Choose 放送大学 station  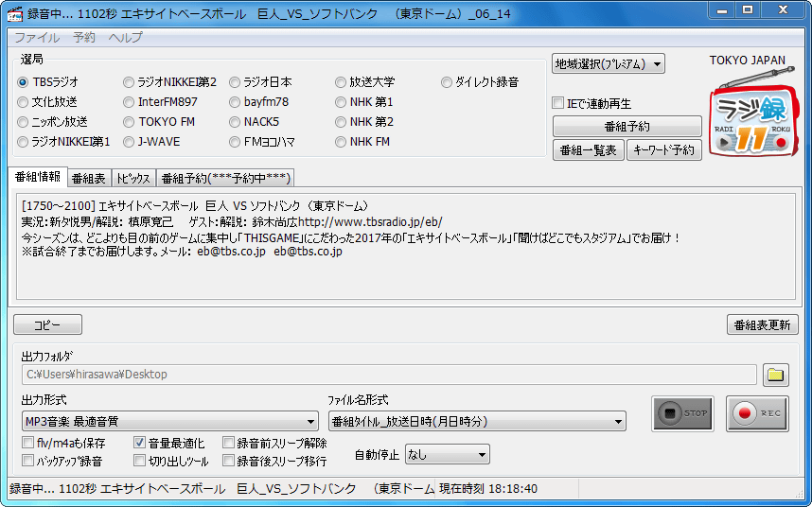pos(365,82)
